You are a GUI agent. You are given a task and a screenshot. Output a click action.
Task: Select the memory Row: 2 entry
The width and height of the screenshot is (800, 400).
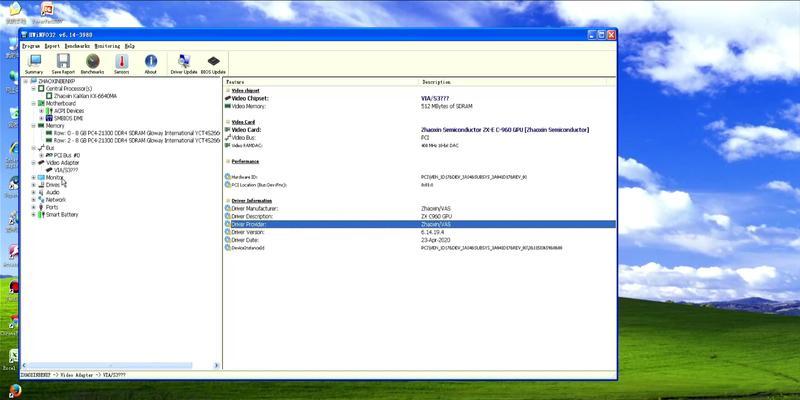tap(133, 140)
